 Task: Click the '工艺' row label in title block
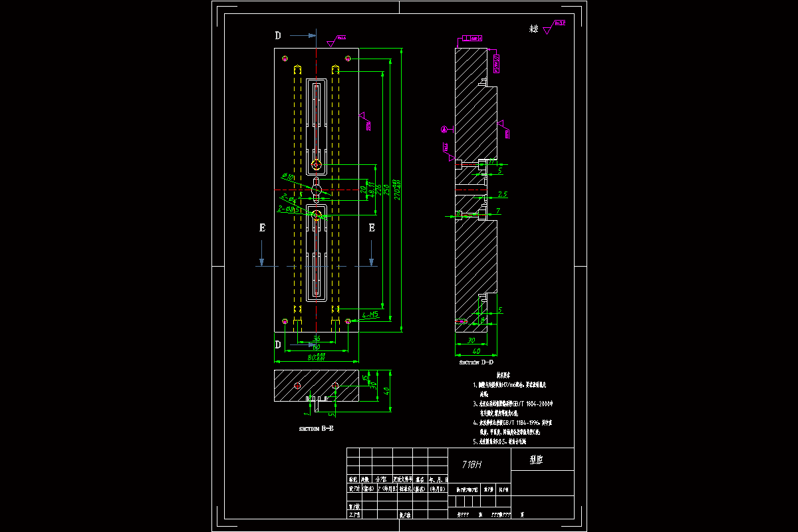tap(354, 514)
